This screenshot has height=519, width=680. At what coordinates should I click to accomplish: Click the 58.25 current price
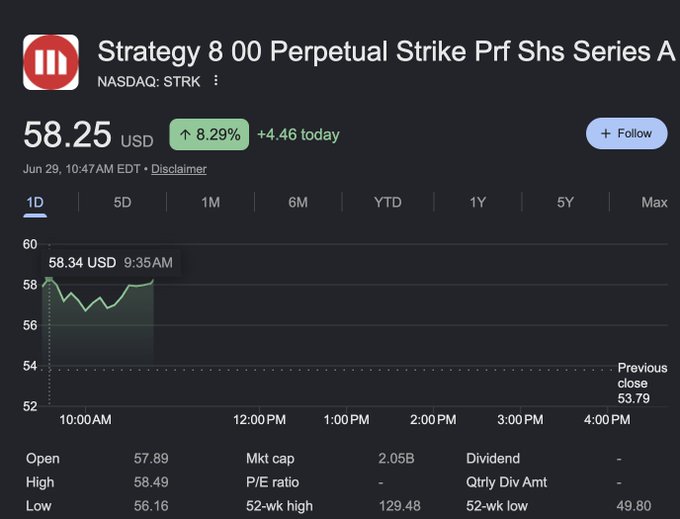[68, 134]
